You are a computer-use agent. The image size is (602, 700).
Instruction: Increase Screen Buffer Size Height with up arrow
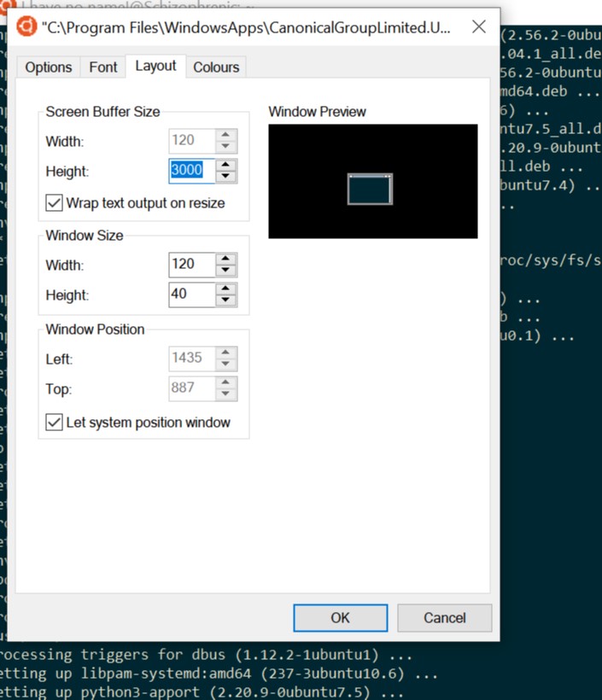[x=226, y=165]
